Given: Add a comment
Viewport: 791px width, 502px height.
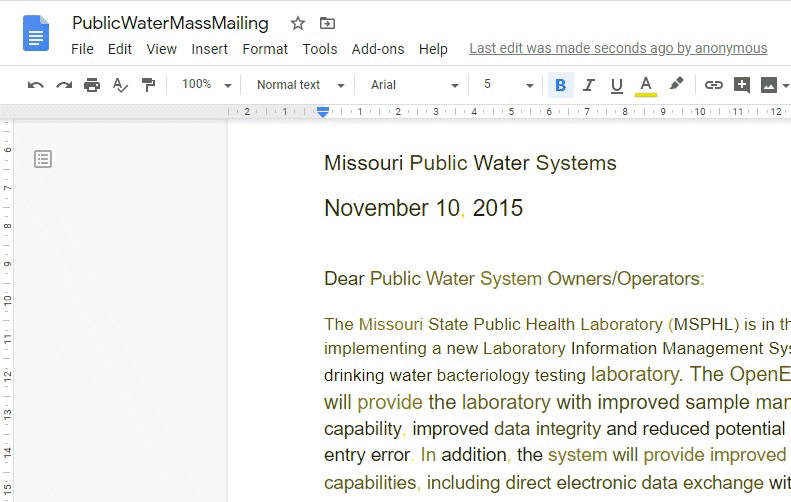Looking at the screenshot, I should point(742,85).
